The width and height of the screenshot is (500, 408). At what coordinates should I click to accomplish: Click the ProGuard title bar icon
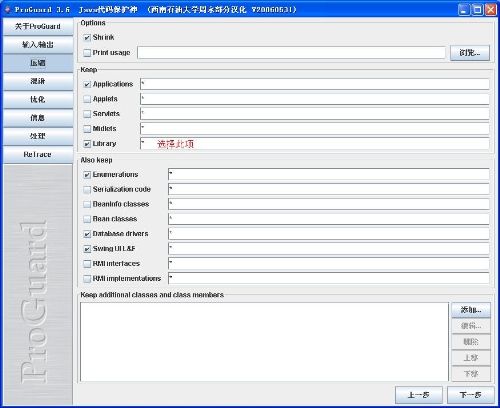[7, 9]
